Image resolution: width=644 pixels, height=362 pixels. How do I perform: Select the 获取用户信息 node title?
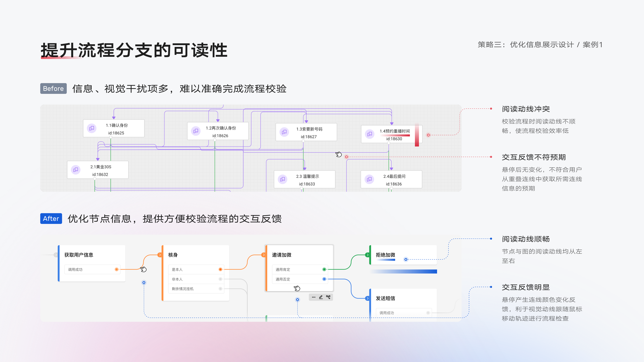(79, 255)
